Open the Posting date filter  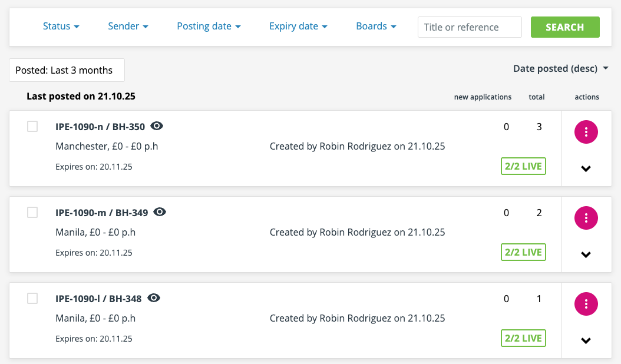209,27
